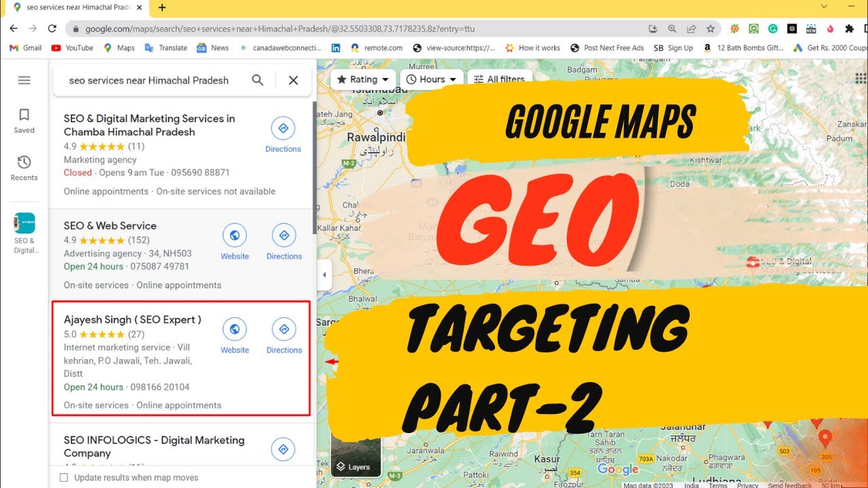This screenshot has width=868, height=488.
Task: Open the 12 Bath Bombs Gift bookmark
Action: (743, 48)
